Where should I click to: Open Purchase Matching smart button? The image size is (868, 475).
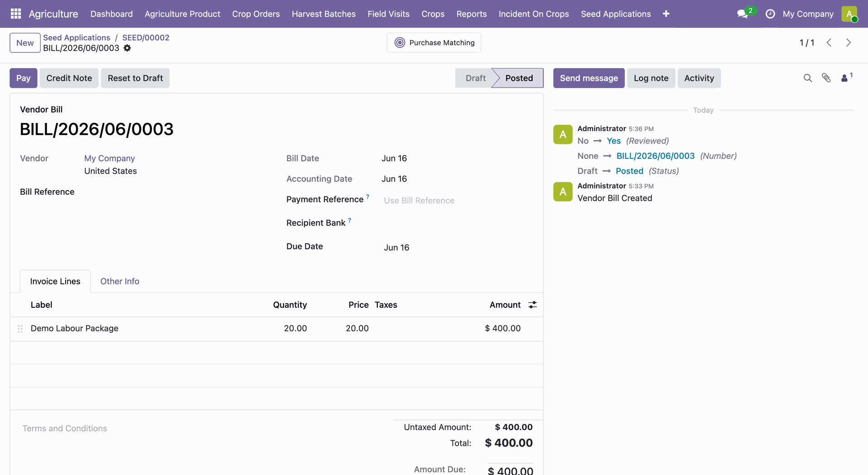[x=434, y=42]
